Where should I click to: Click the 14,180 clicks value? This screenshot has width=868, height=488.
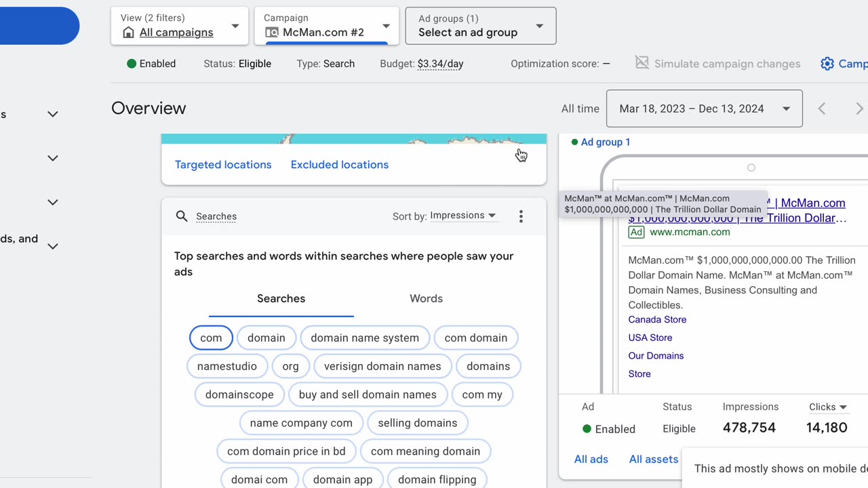click(x=827, y=428)
